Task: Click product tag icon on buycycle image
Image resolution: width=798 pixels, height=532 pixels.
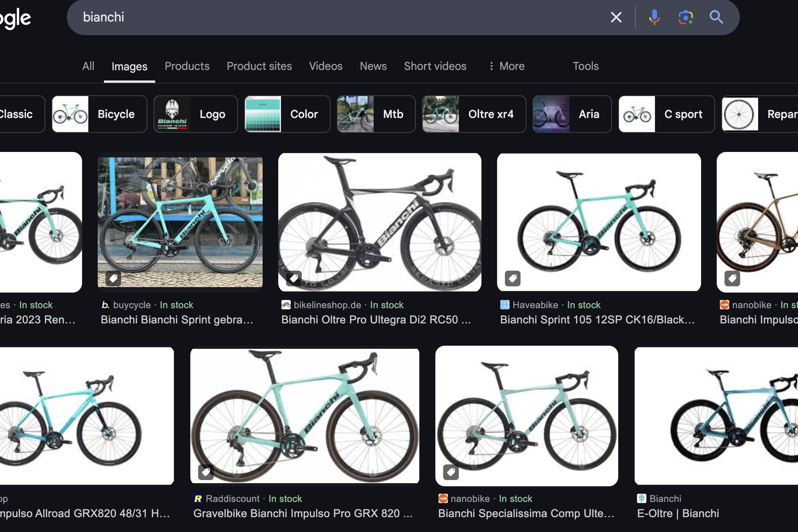Action: coord(113,278)
